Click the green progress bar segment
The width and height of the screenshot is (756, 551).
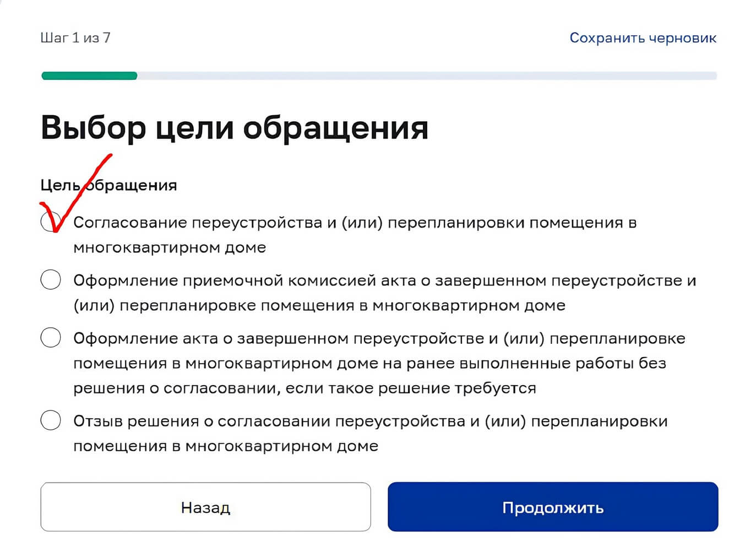tap(88, 75)
